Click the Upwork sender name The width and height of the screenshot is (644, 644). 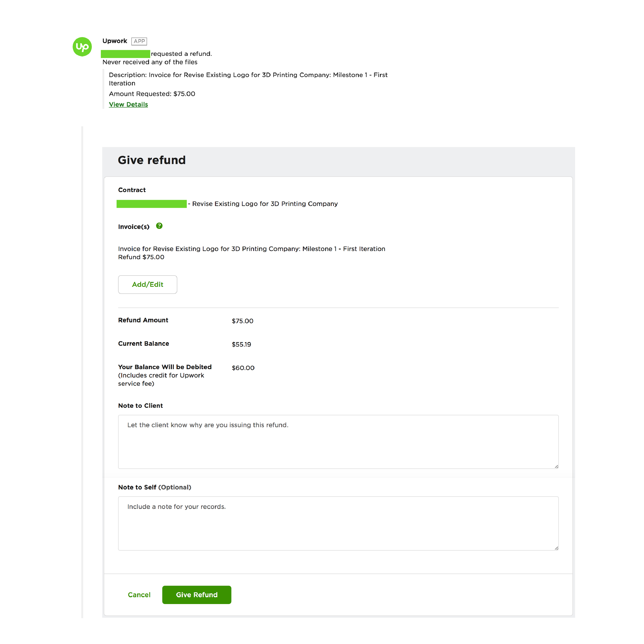pyautogui.click(x=115, y=41)
